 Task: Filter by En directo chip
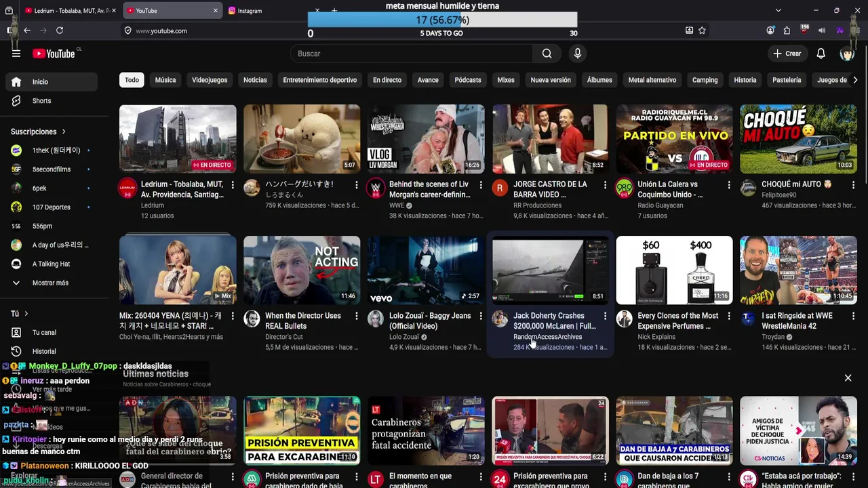pos(387,80)
